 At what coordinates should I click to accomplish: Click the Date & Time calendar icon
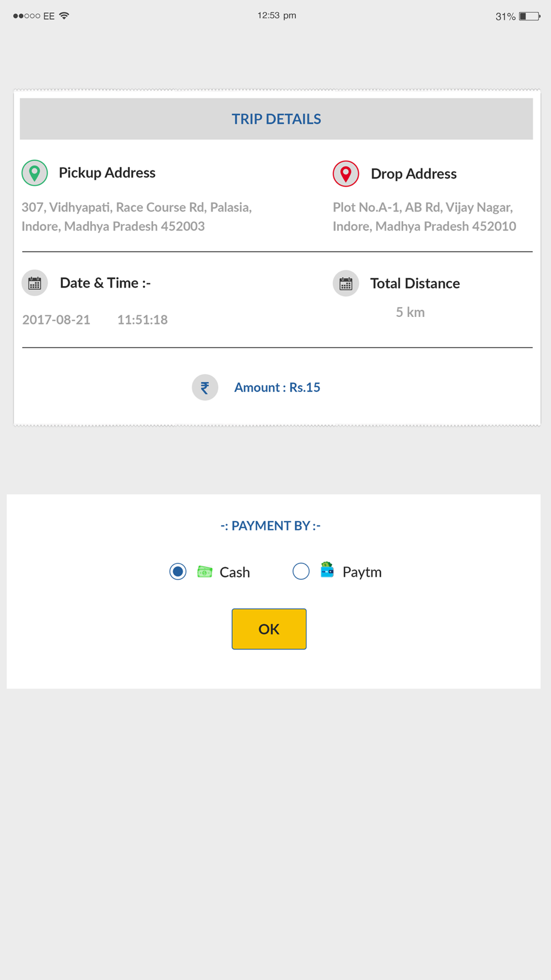click(x=35, y=283)
